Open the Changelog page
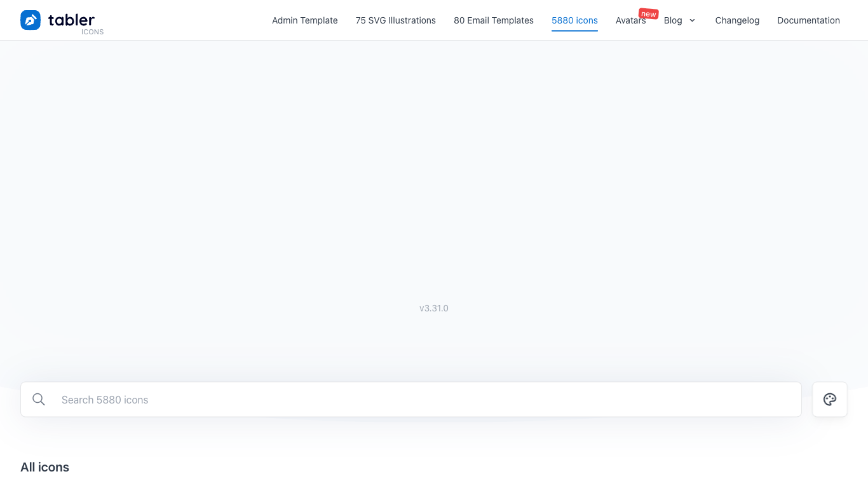This screenshot has width=868, height=488. point(737,20)
